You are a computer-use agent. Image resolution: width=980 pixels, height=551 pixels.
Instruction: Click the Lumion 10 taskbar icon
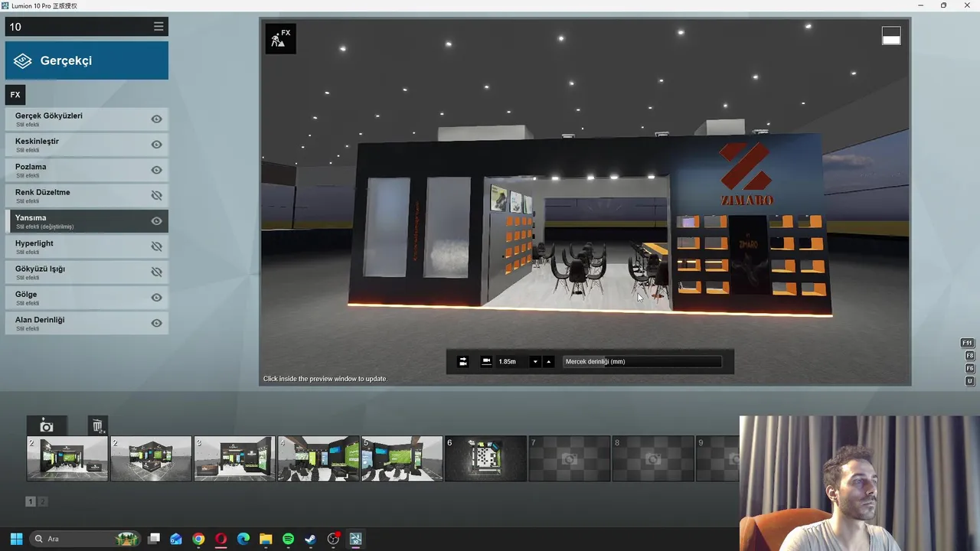[x=355, y=539]
